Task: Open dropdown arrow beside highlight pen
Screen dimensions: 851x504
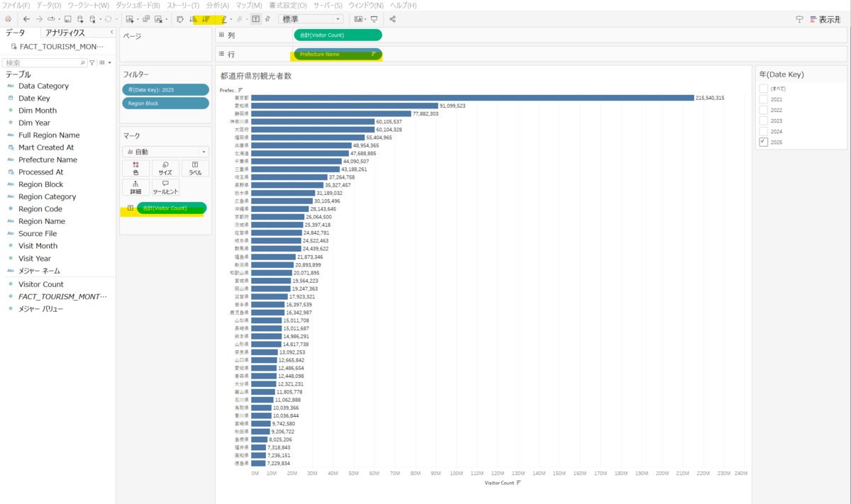Action: (232, 19)
